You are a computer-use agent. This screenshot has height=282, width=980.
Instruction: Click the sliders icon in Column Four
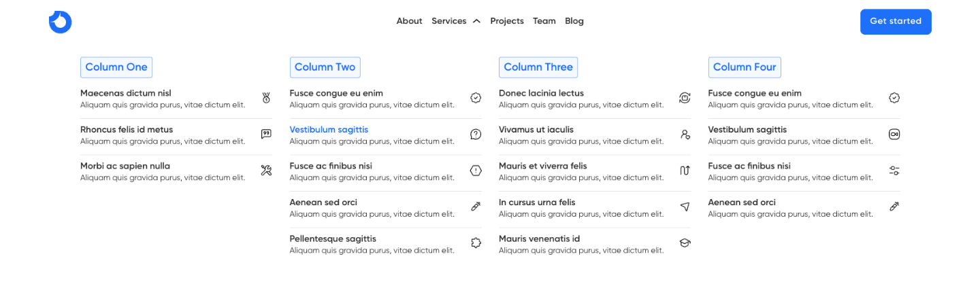pyautogui.click(x=894, y=171)
